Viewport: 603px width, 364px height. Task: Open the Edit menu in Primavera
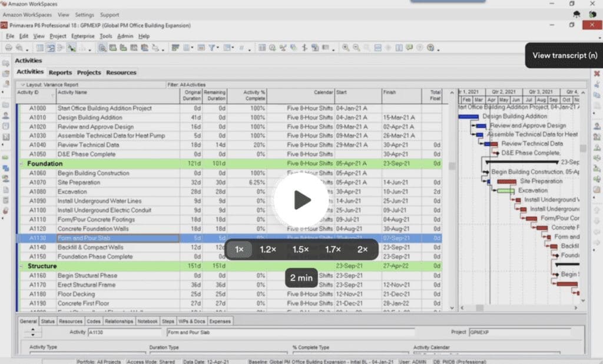(x=24, y=36)
